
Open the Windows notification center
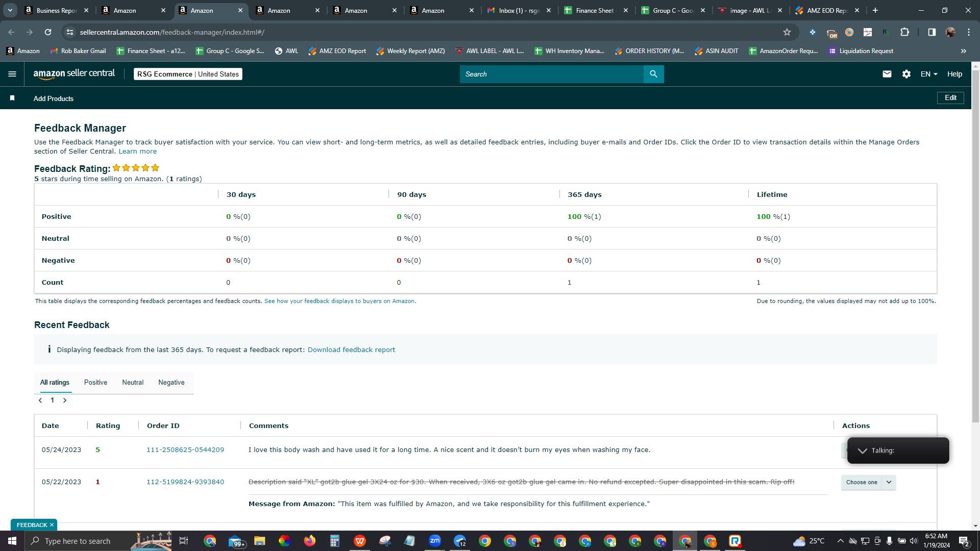coord(964,541)
